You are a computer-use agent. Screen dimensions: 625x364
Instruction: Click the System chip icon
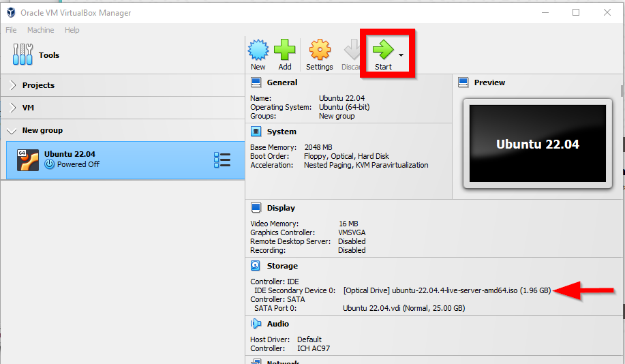[256, 132]
